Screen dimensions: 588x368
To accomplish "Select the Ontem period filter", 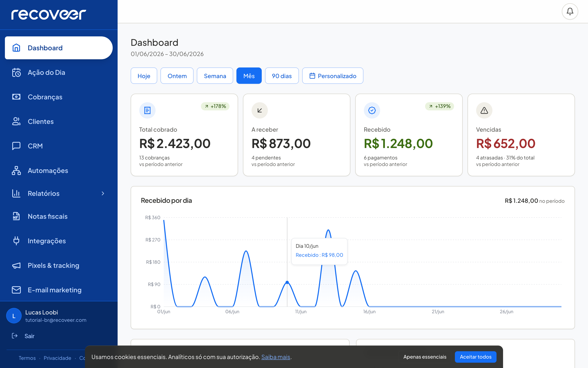I will [x=177, y=76].
